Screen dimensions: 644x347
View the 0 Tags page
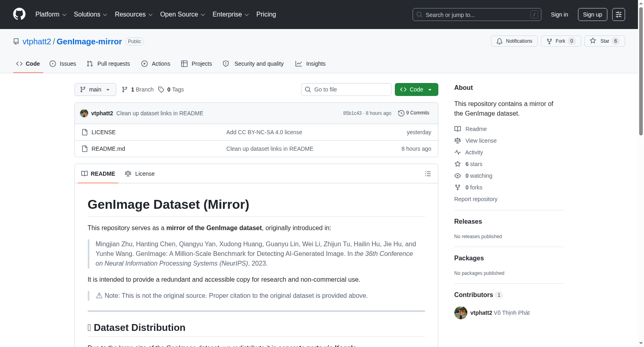click(171, 89)
